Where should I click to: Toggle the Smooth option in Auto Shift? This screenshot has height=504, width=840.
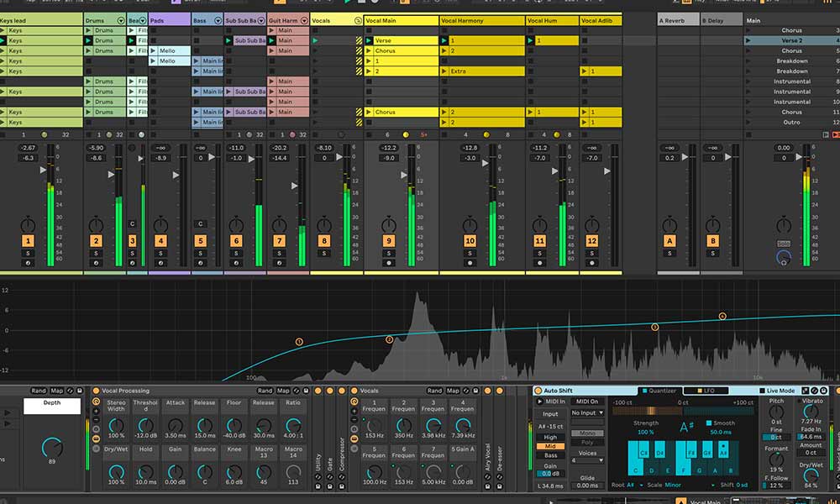[x=708, y=422]
